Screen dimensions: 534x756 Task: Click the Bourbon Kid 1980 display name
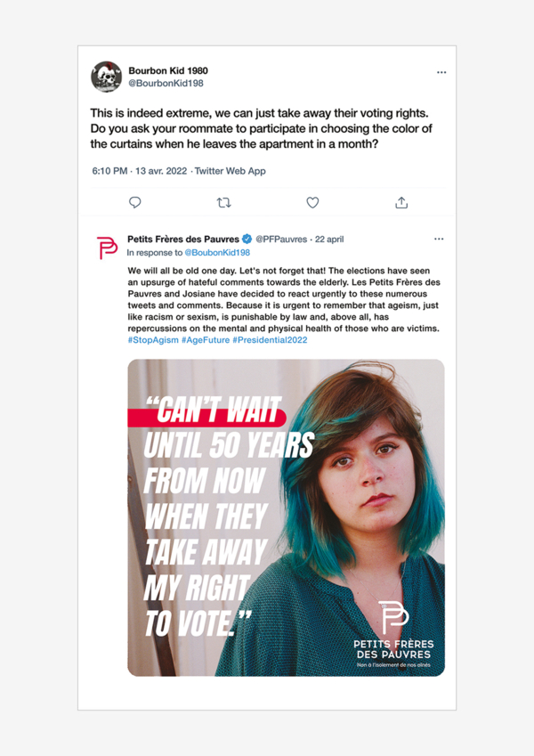tap(168, 70)
